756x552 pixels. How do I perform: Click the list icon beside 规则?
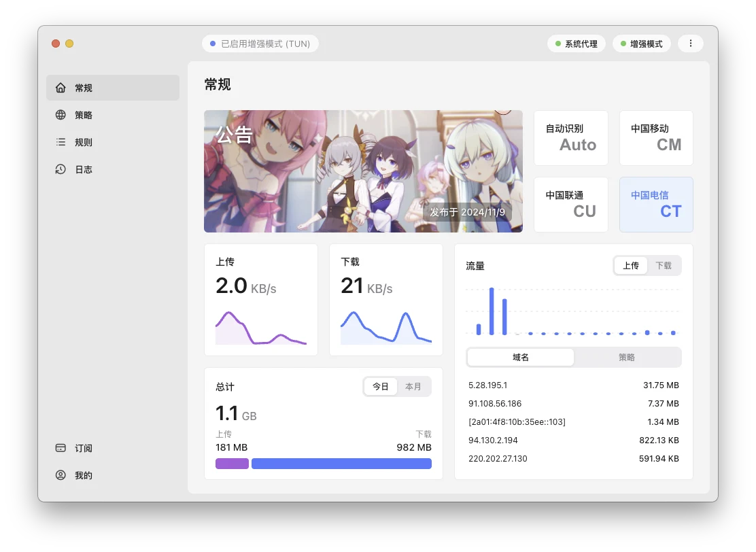(x=61, y=142)
